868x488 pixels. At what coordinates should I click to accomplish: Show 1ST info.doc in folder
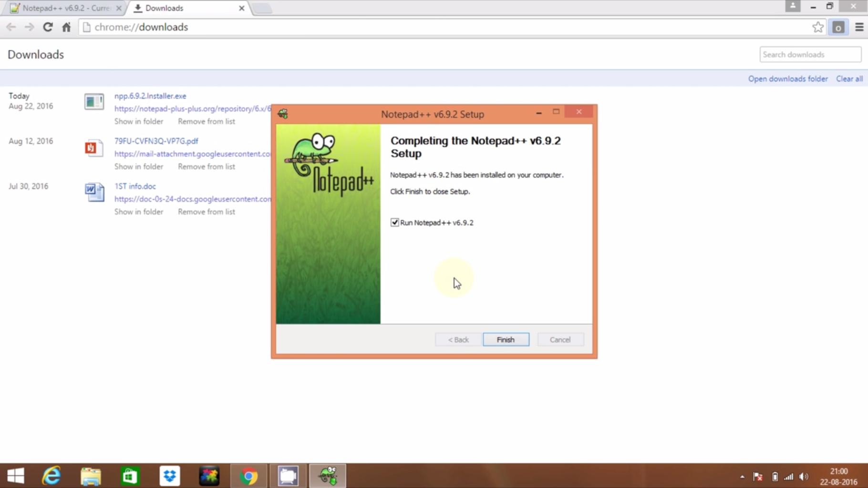coord(138,212)
